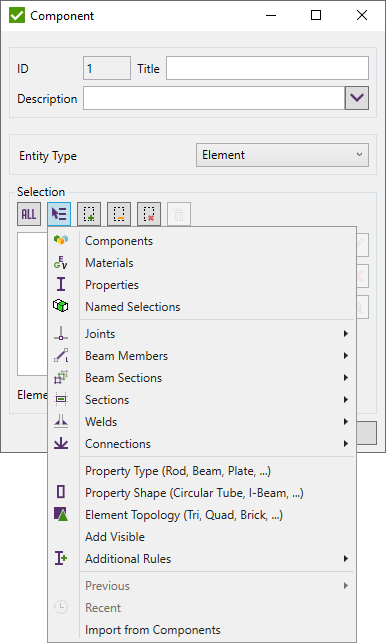Click the Materials EGv icon
The image size is (386, 643).
61,262
